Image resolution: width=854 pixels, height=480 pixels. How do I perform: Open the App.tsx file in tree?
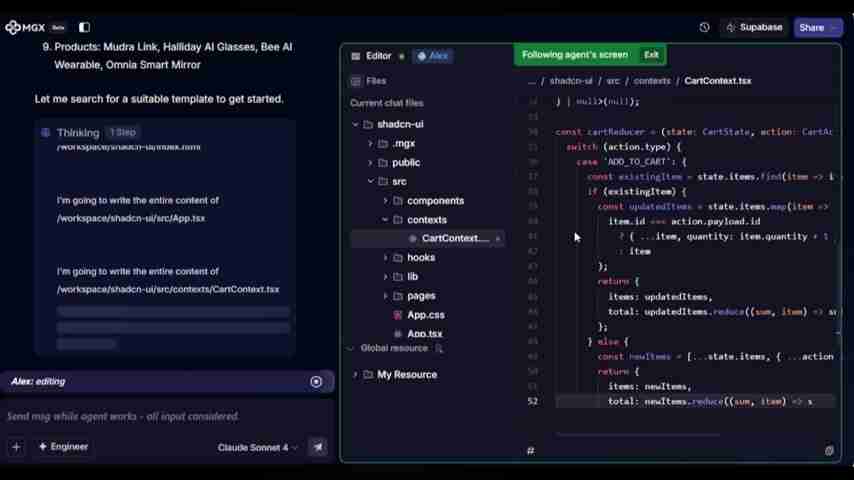point(424,334)
